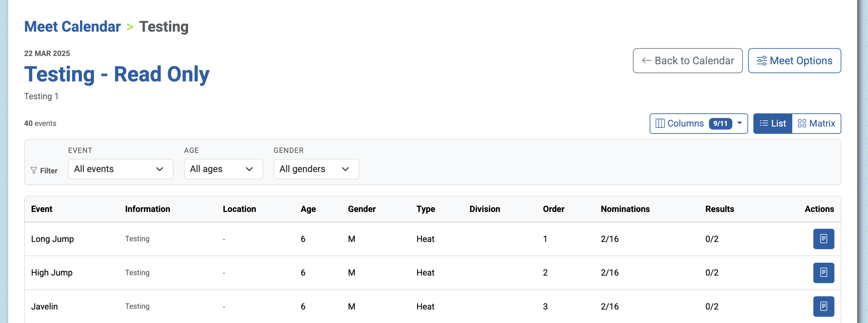Screen dimensions: 868x323
Task: Click the Javelin order number 3
Action: [x=545, y=307]
